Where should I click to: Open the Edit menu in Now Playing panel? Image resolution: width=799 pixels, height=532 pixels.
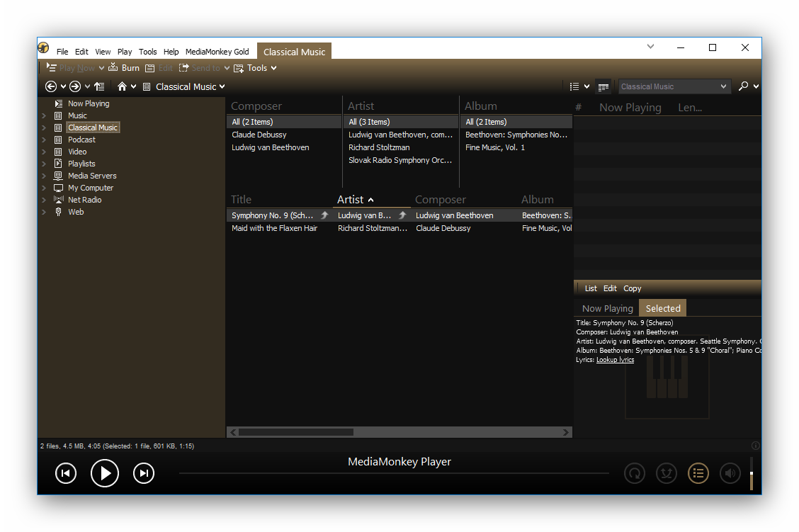click(610, 288)
